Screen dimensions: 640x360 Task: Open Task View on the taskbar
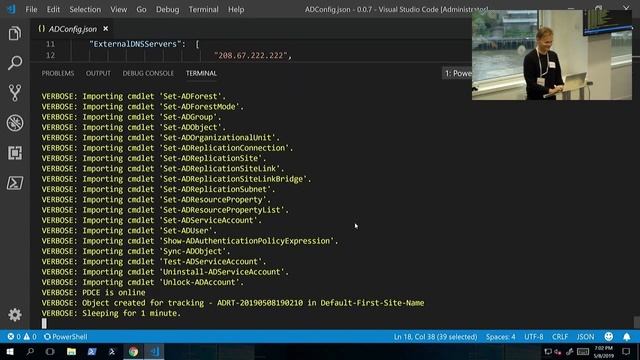(x=50, y=351)
